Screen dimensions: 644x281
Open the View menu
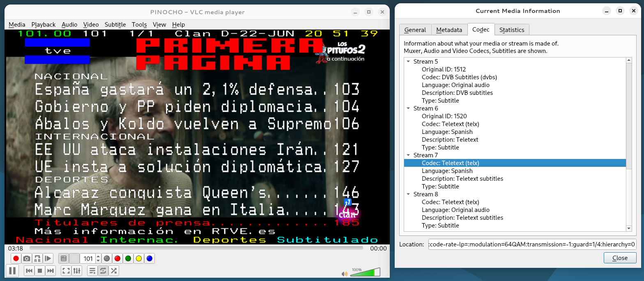159,25
